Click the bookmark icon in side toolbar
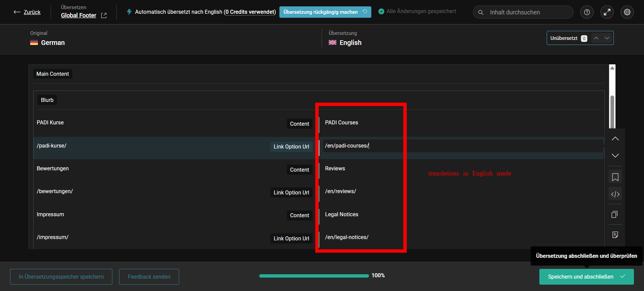Screen dimensions: 644x291 tap(615, 177)
